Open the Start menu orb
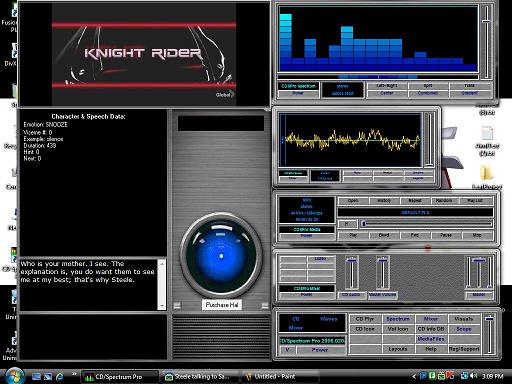 click(14, 377)
